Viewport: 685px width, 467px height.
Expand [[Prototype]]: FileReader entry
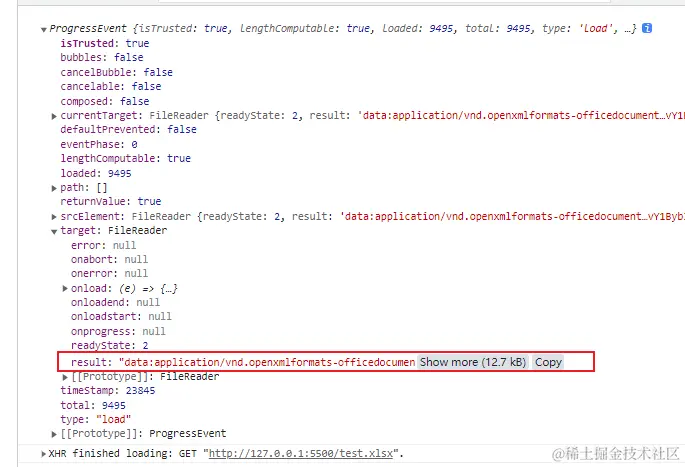click(65, 377)
